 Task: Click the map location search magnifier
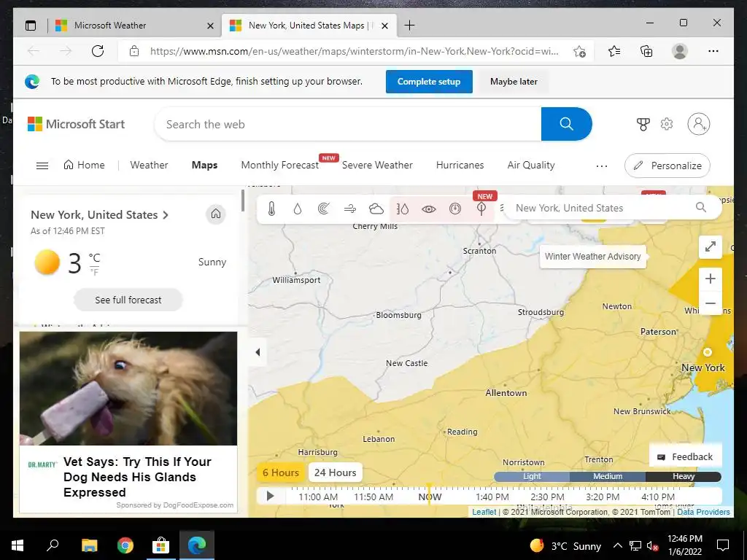(701, 207)
